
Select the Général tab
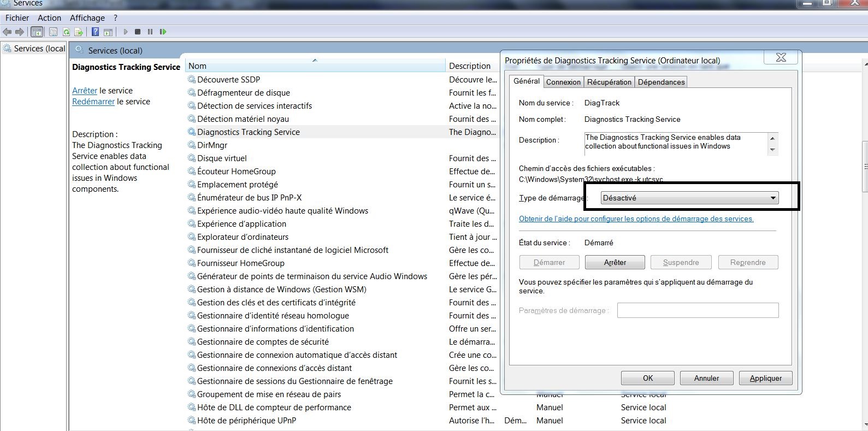[x=527, y=81]
